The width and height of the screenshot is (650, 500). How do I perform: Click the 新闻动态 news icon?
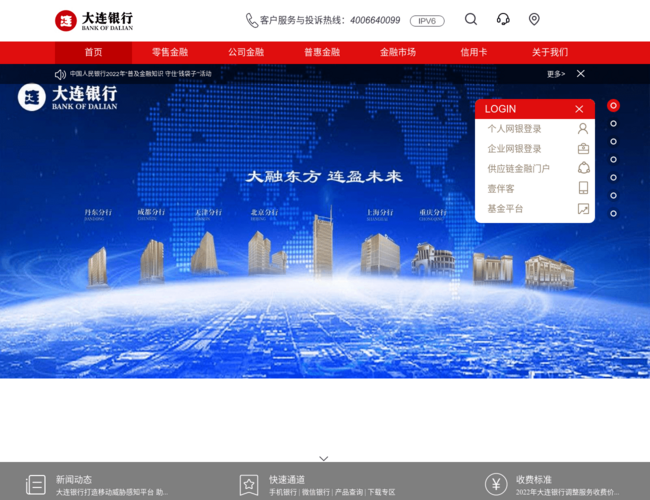[x=36, y=485]
